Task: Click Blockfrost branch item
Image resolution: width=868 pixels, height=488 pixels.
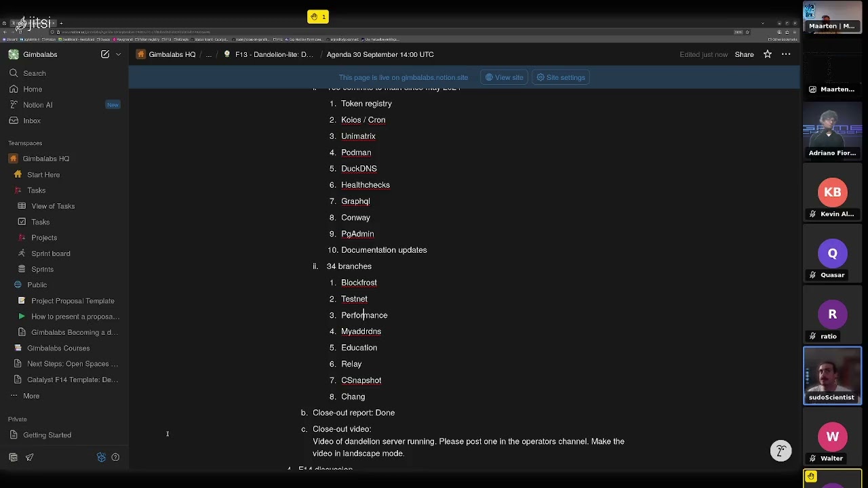Action: click(x=359, y=283)
